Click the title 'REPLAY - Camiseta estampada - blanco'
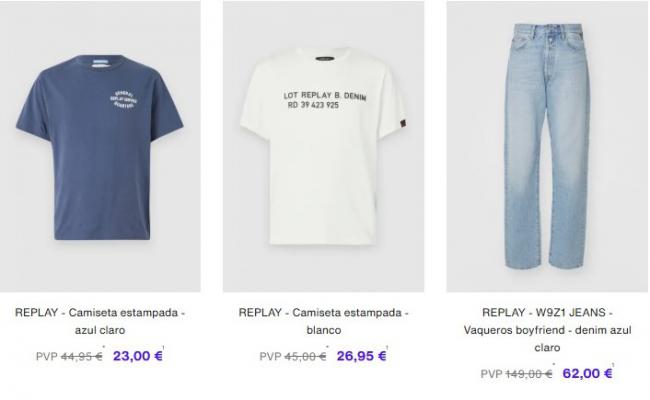 click(323, 321)
